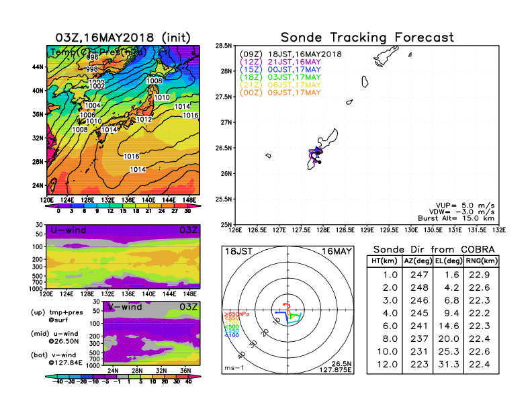
Task: Select the blue legend entry "(15Z) 00JST,17MAY"
Action: pos(280,70)
